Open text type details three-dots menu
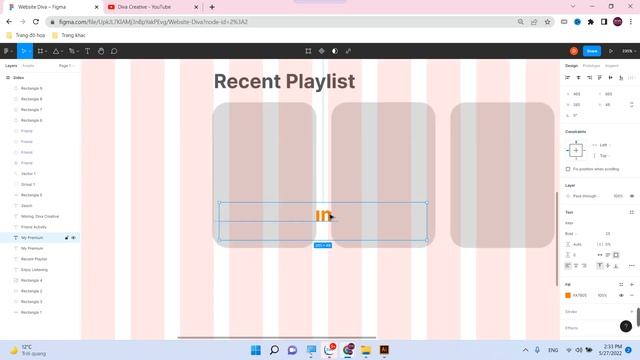 tap(632, 266)
